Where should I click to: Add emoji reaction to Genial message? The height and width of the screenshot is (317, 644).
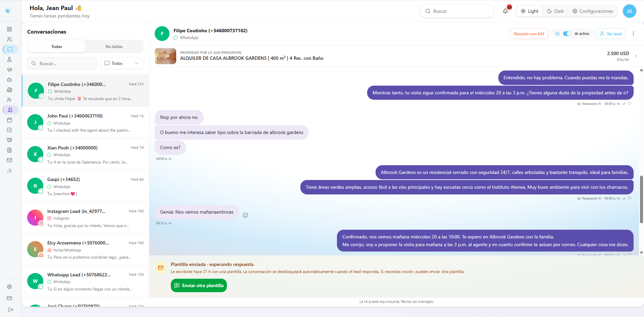click(245, 215)
